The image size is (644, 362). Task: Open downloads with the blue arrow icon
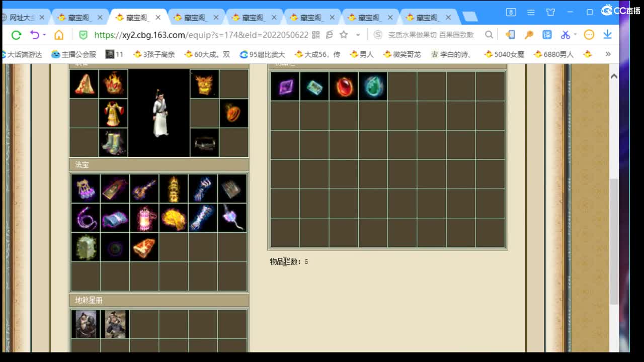pos(607,35)
